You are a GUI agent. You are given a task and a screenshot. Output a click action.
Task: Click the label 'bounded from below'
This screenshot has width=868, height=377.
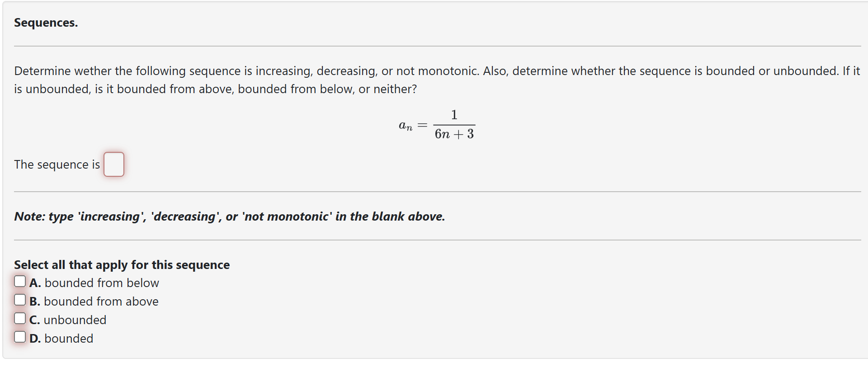pos(102,283)
